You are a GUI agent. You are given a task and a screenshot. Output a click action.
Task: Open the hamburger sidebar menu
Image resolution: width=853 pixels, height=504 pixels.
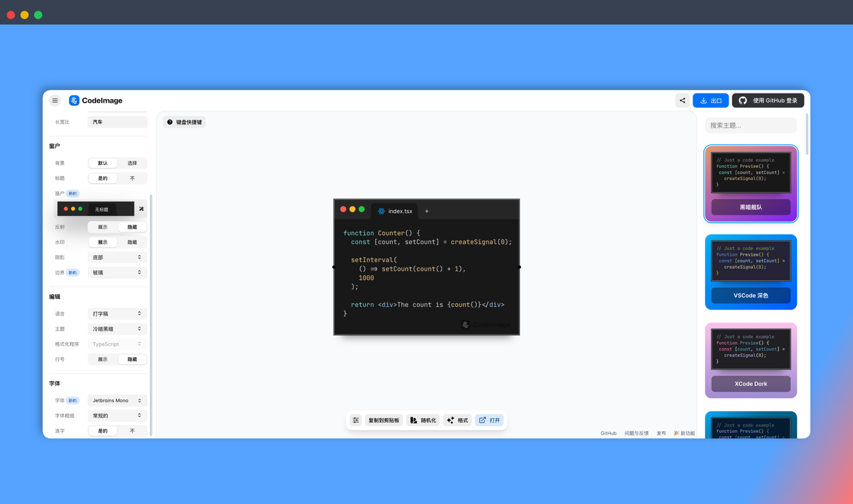(55, 101)
